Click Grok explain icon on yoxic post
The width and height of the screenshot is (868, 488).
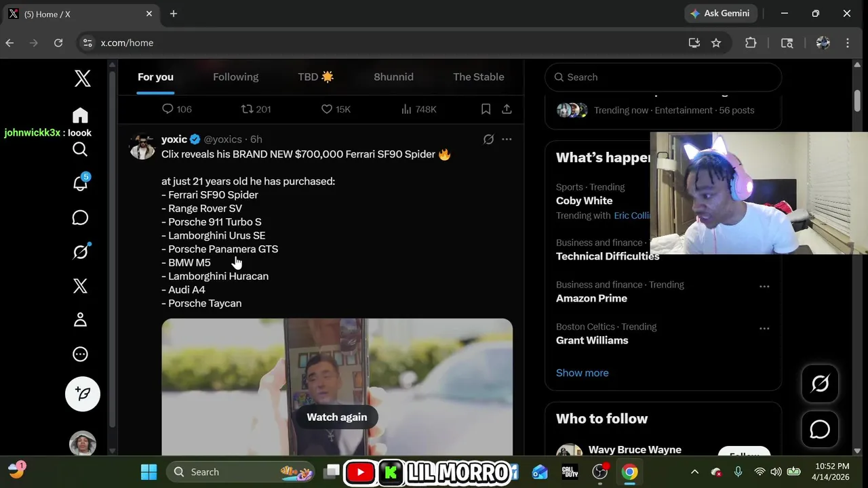click(x=488, y=139)
